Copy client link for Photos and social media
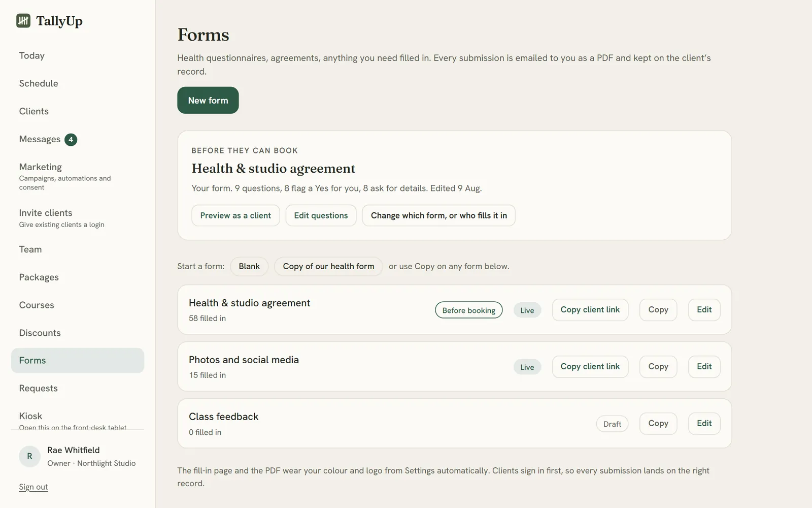 click(590, 367)
